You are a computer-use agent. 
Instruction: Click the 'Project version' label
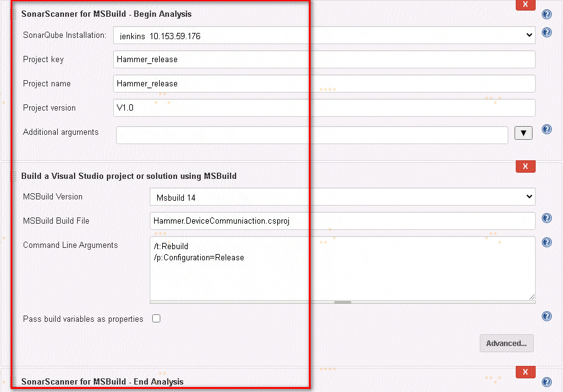[x=49, y=107]
